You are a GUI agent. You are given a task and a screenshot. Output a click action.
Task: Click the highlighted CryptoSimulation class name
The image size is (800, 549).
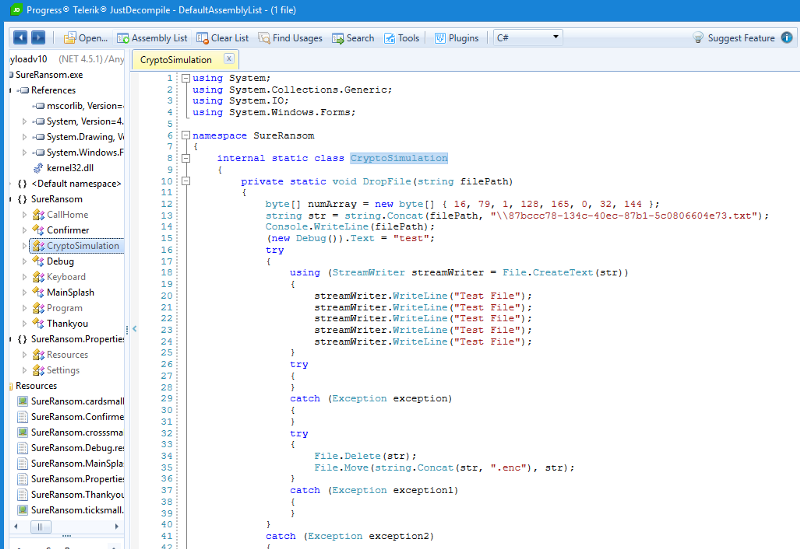click(399, 158)
